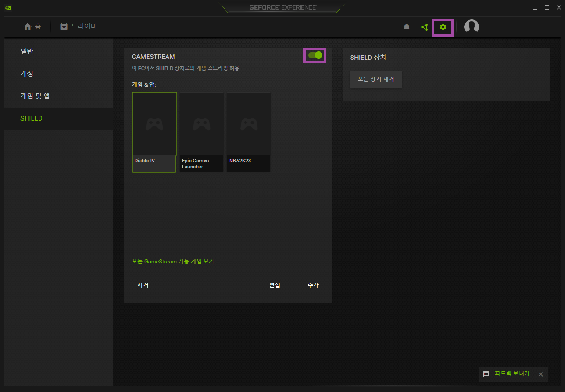565x392 pixels.
Task: Click the NVIDIA logo in title bar
Action: 8,7
